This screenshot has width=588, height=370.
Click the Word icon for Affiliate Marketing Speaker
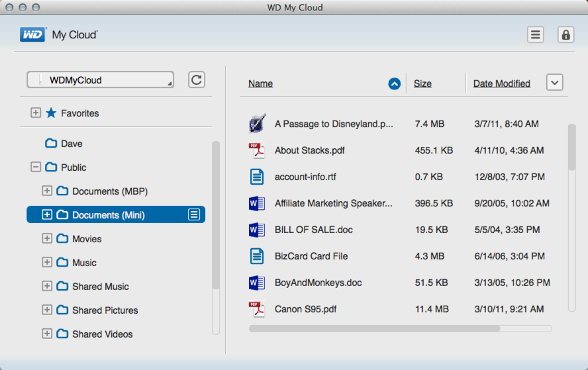(x=257, y=203)
